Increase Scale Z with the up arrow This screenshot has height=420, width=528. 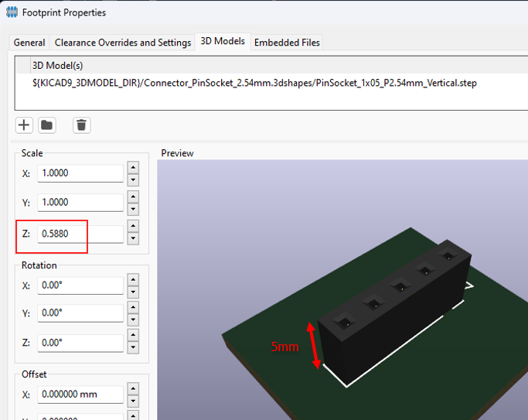(133, 226)
